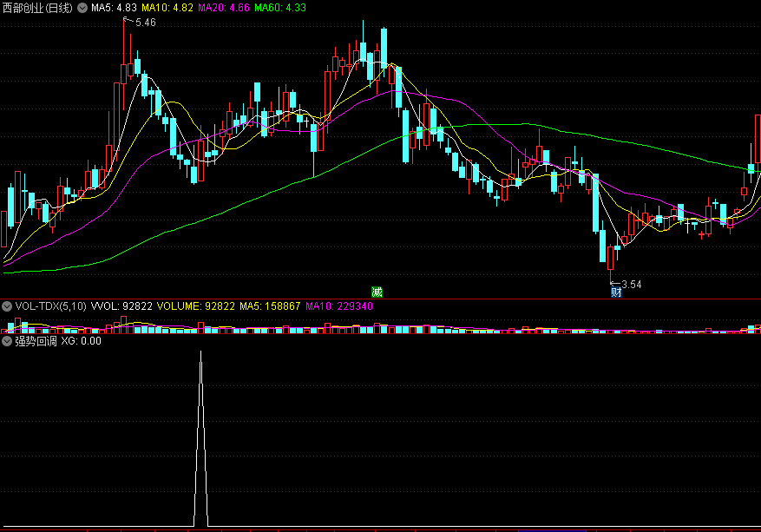Viewport: 761px width, 532px height.
Task: Click the MA10: 4.82 label
Action: [x=167, y=8]
